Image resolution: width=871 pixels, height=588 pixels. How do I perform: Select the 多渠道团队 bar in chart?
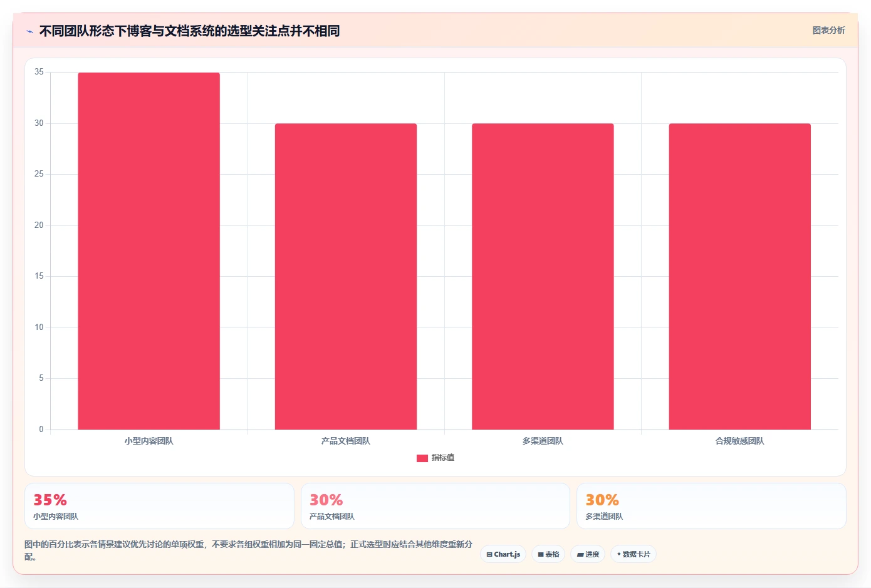click(x=543, y=277)
